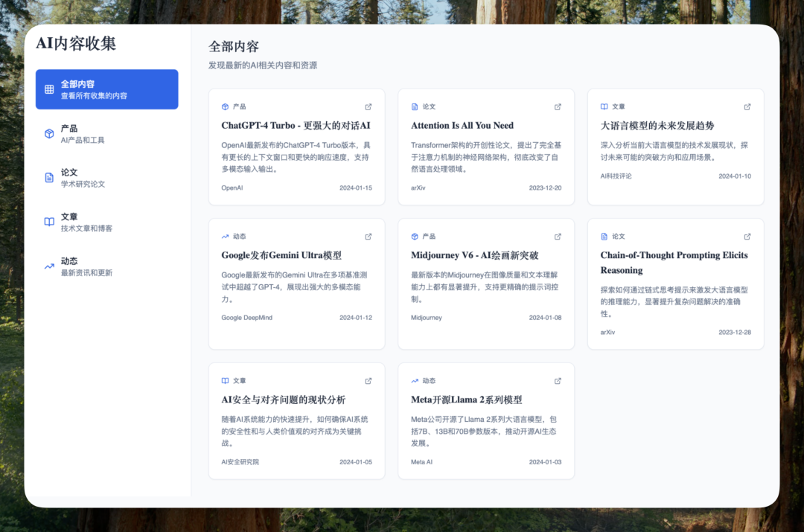Click the book icon beside 文章 in sidebar
This screenshot has width=804, height=532.
49,222
